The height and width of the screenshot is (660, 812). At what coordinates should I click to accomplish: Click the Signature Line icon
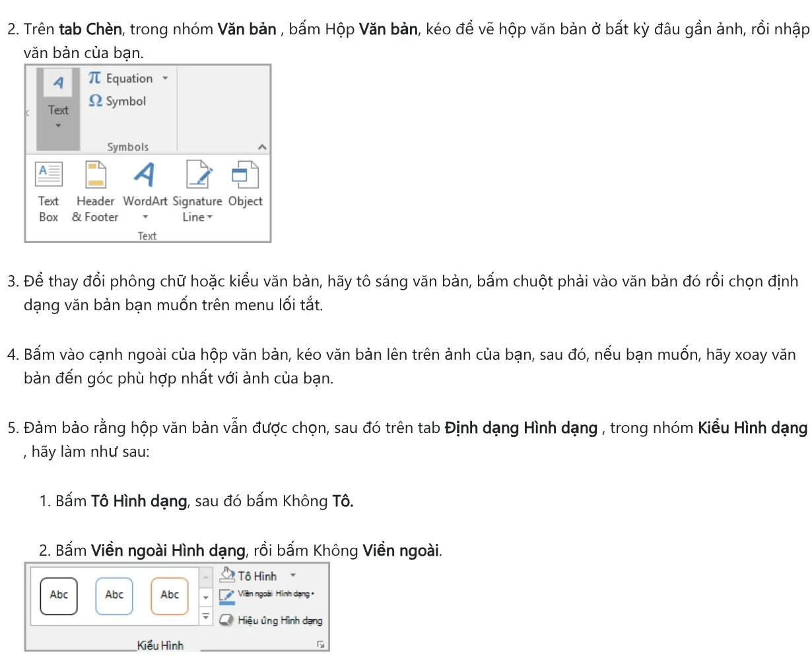click(x=199, y=175)
